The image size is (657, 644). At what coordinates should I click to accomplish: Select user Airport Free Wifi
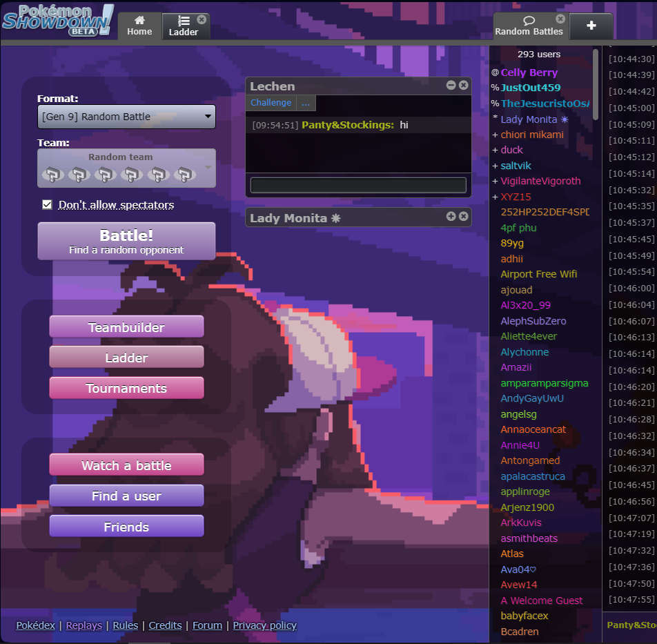pyautogui.click(x=539, y=274)
